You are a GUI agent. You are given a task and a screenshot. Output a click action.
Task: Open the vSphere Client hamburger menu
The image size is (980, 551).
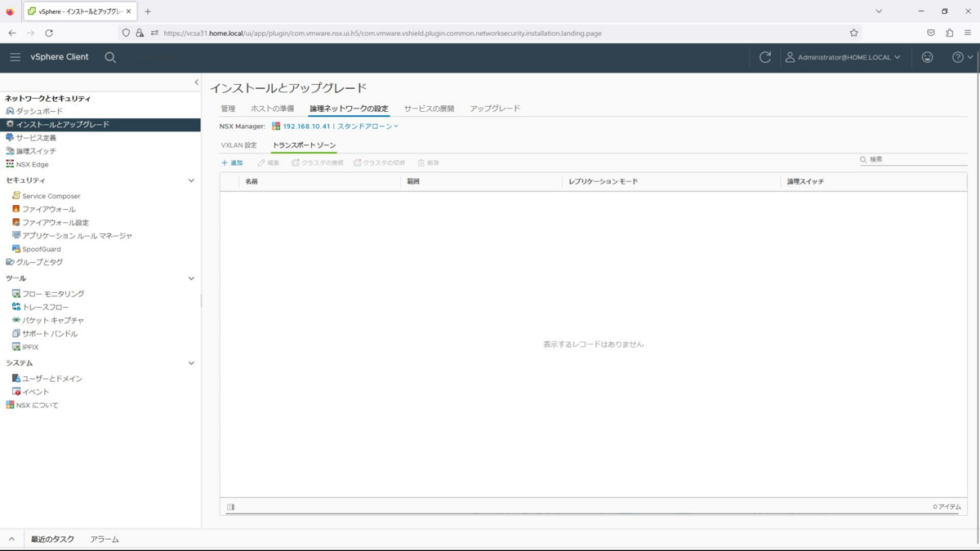click(x=16, y=57)
